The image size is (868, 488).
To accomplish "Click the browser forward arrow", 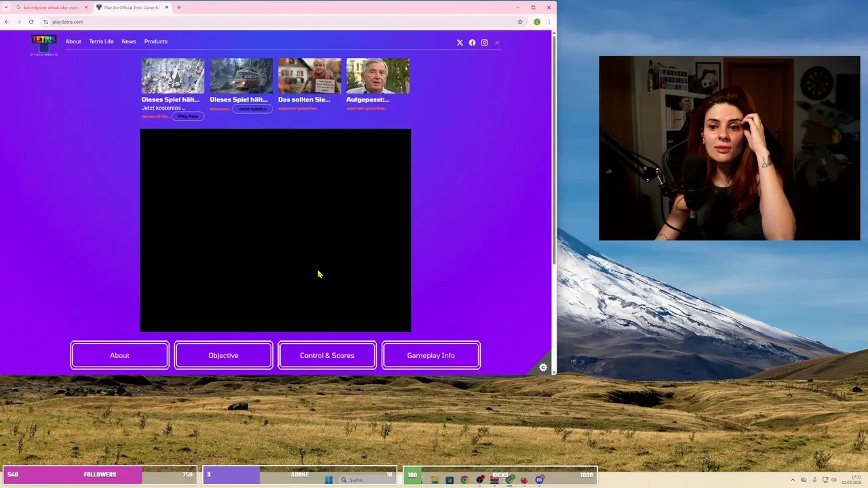I will point(18,22).
